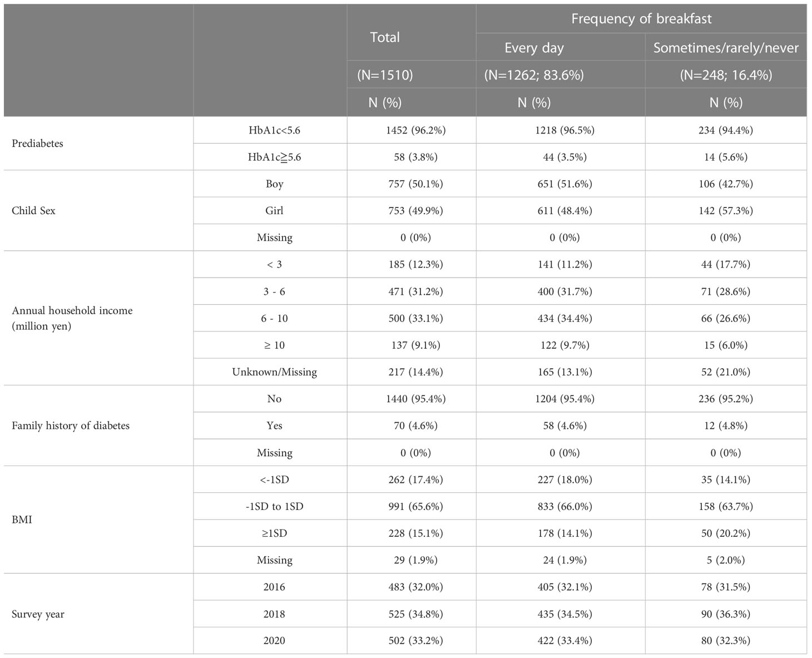The image size is (812, 658).
Task: Select the BMI row label
Action: point(22,520)
